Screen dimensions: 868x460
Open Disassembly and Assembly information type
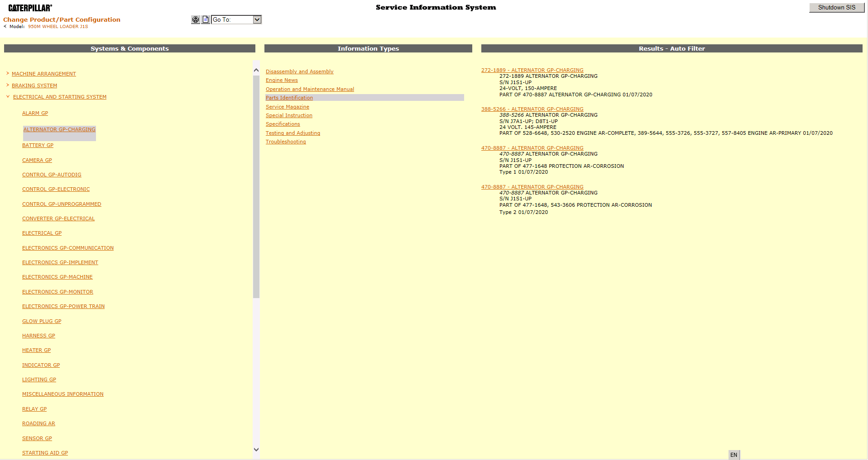[299, 71]
